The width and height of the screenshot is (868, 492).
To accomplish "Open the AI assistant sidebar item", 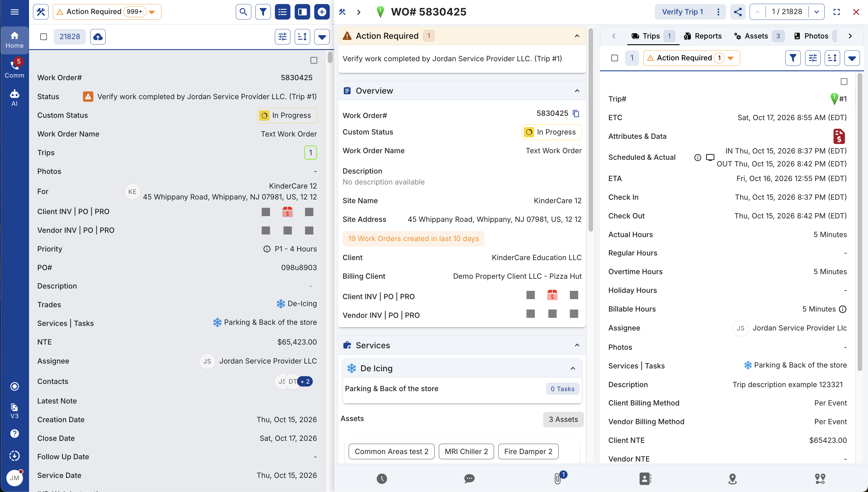I will [x=15, y=98].
